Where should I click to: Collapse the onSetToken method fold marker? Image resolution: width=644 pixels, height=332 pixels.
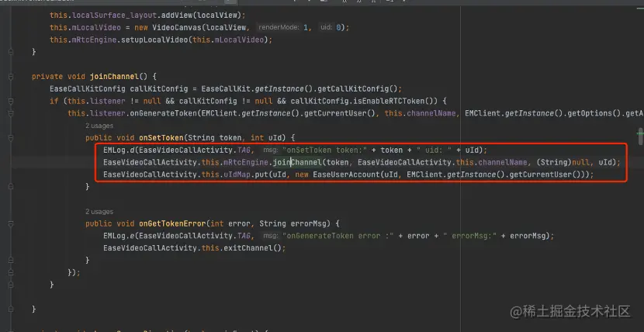[11, 138]
